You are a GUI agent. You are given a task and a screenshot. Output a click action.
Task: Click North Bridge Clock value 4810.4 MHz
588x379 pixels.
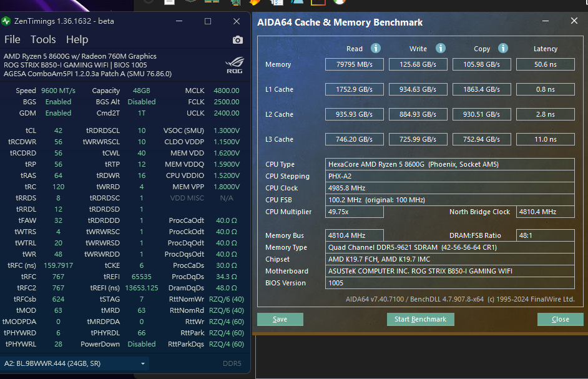546,212
